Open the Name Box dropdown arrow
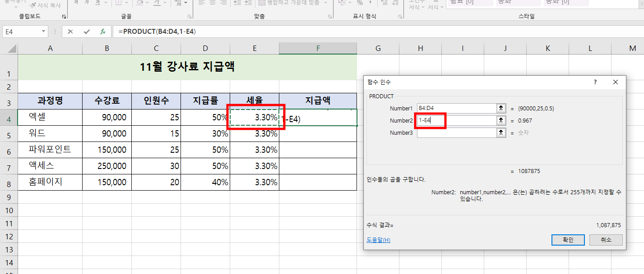 pyautogui.click(x=44, y=32)
